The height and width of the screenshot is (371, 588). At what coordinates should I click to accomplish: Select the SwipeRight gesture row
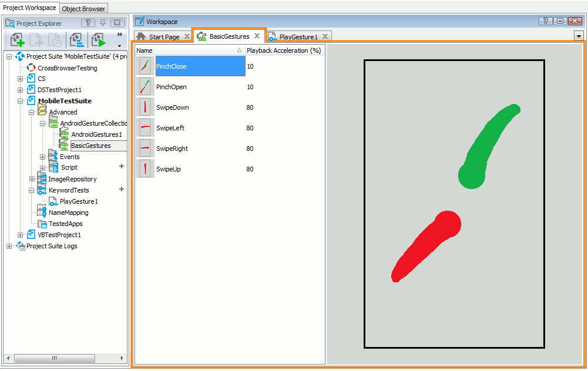click(230, 149)
